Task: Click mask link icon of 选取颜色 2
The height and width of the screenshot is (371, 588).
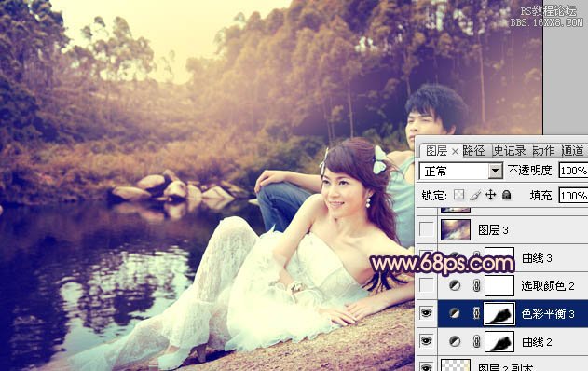Action: [476, 286]
